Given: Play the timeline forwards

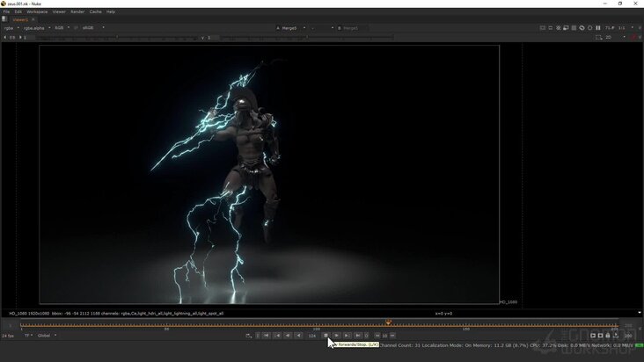Looking at the screenshot, I should [x=336, y=336].
